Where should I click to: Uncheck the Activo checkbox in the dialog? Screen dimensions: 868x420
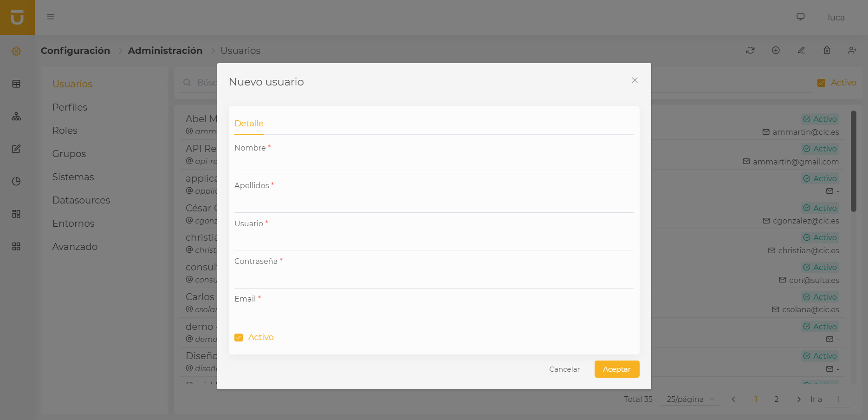[239, 337]
